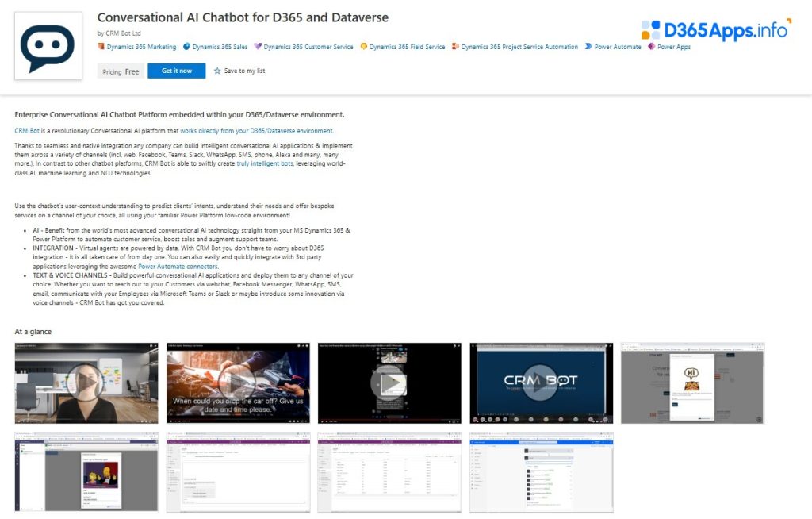The image size is (812, 519).
Task: Click the Dynamics 365 Marketing product icon
Action: pyautogui.click(x=101, y=47)
